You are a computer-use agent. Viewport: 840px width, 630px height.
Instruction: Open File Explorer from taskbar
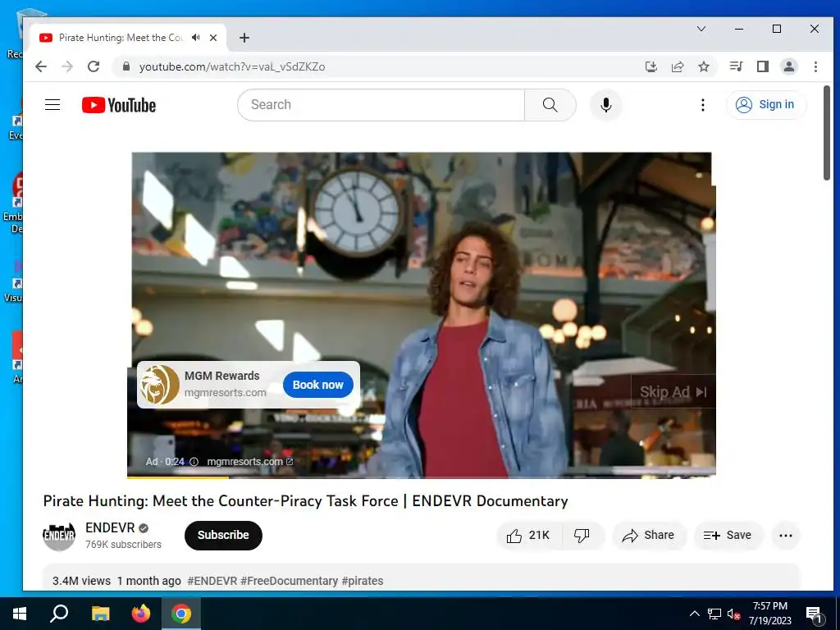click(100, 614)
